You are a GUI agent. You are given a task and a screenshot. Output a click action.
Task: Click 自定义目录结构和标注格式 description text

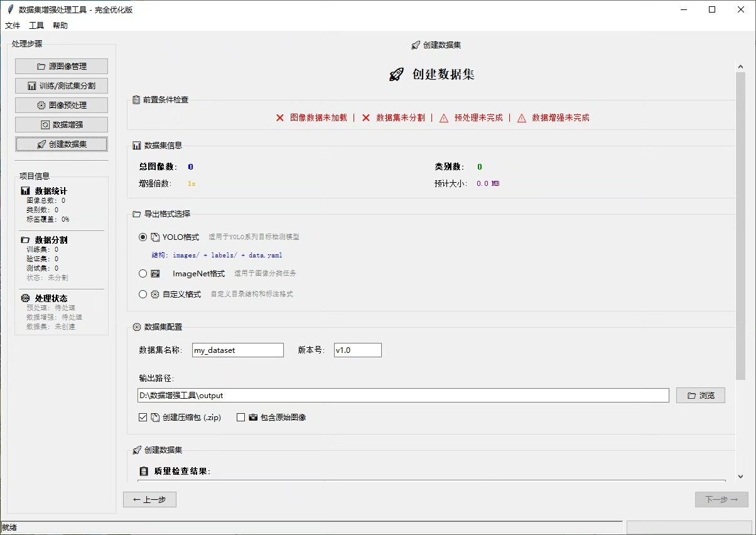coord(252,294)
